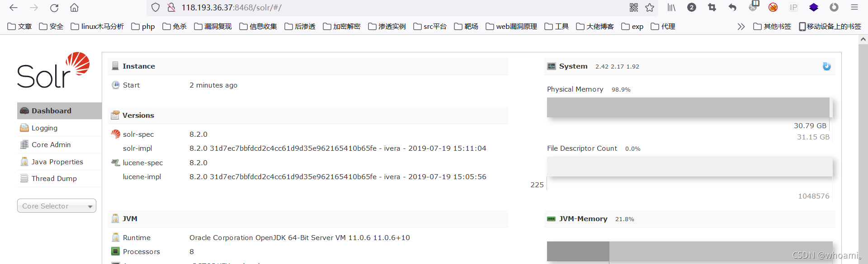Click the Solr logo
This screenshot has height=264, width=868.
53,70
